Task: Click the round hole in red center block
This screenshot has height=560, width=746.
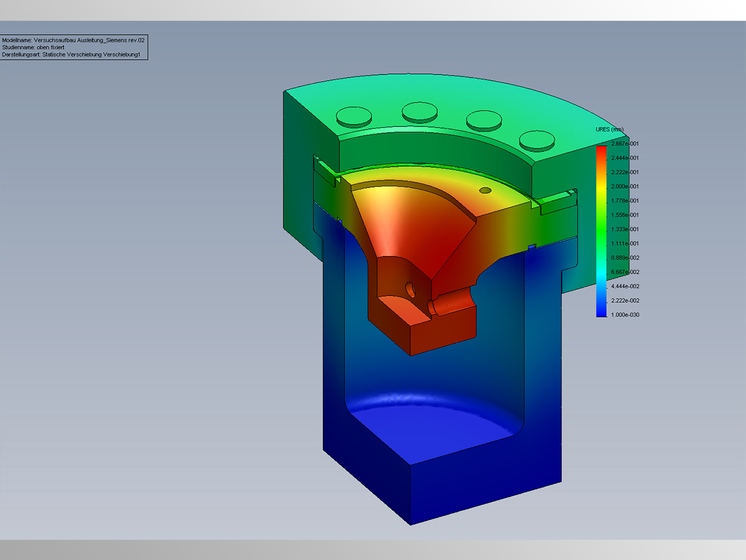Action: (x=410, y=286)
